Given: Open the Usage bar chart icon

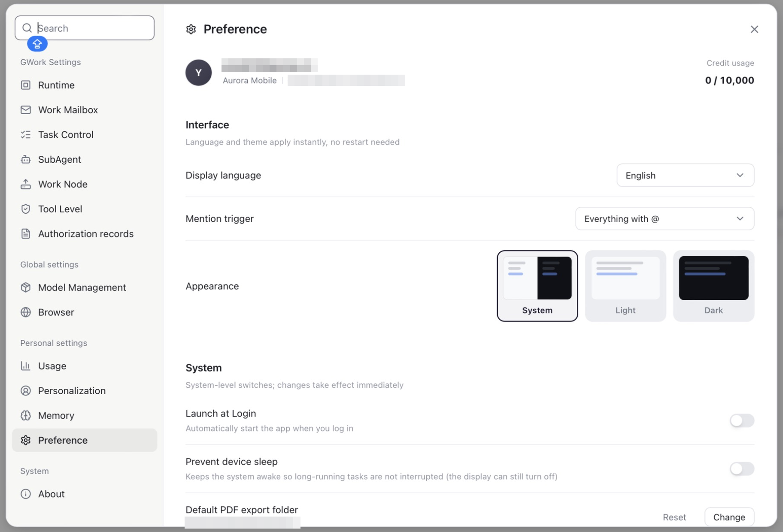Looking at the screenshot, I should coord(26,366).
